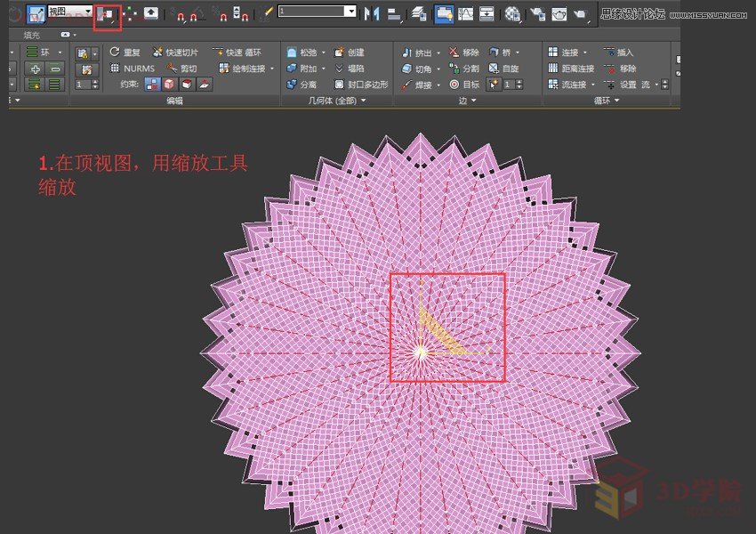756x534 pixels.
Task: Click the grow ring plus icon
Action: pyautogui.click(x=35, y=69)
